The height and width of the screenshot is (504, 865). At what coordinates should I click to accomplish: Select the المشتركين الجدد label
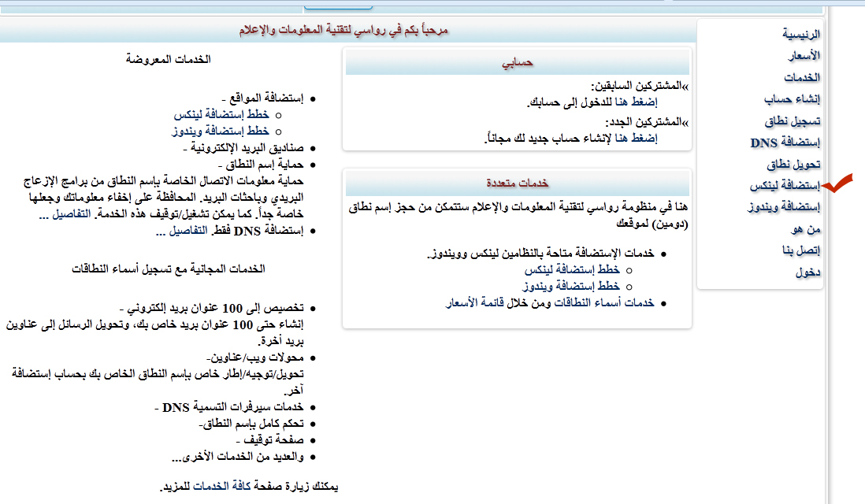click(647, 122)
